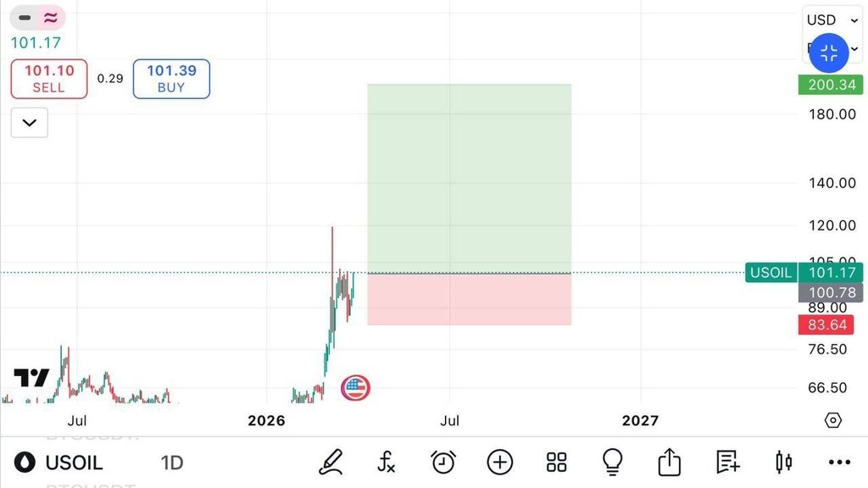Exit fullscreen with the blue collapse button
868x488 pixels.
coord(829,54)
